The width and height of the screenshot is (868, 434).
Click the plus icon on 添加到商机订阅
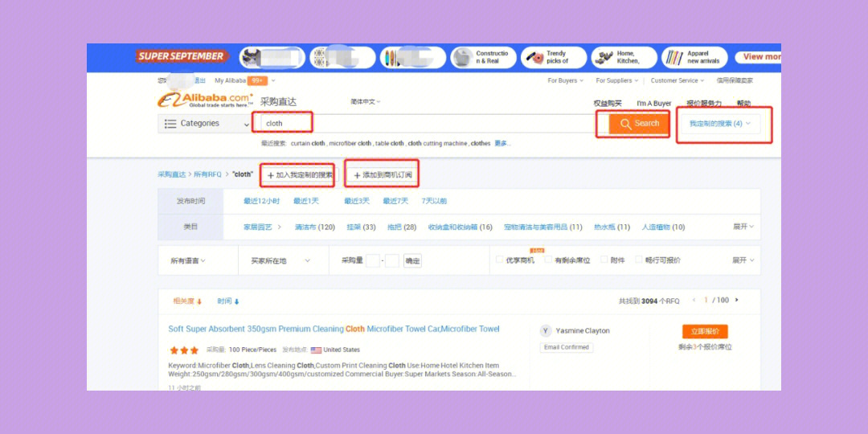pyautogui.click(x=357, y=175)
